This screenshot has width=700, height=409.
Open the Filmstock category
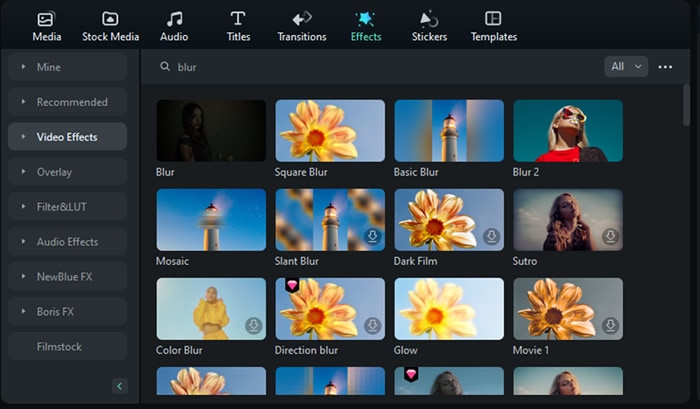pos(67,346)
